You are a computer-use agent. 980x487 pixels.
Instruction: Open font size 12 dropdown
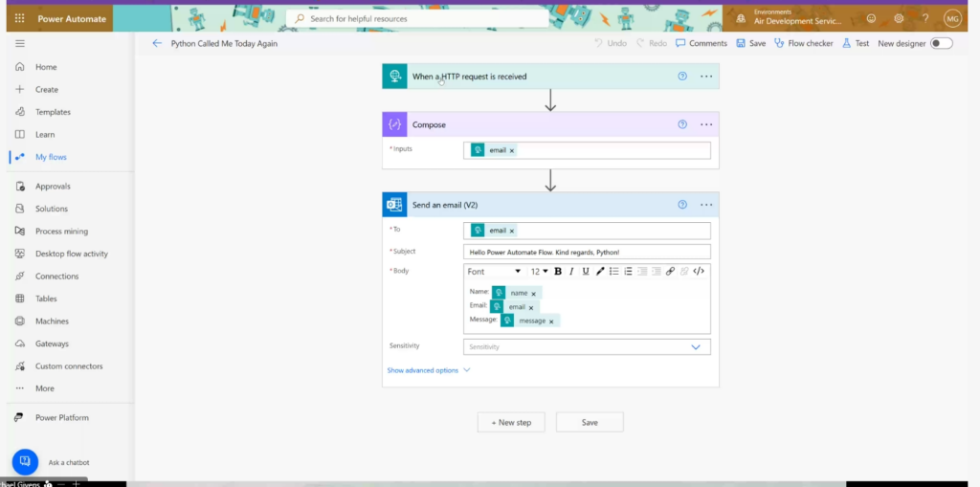pos(539,272)
